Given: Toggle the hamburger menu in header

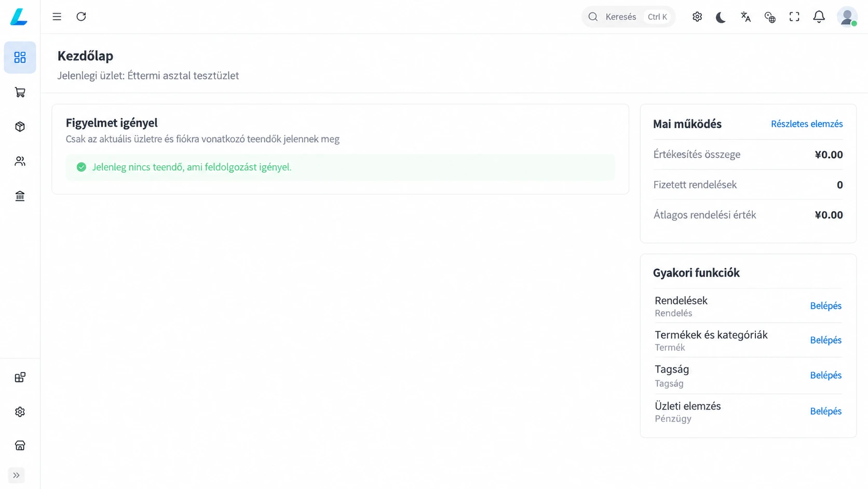Looking at the screenshot, I should (x=57, y=17).
